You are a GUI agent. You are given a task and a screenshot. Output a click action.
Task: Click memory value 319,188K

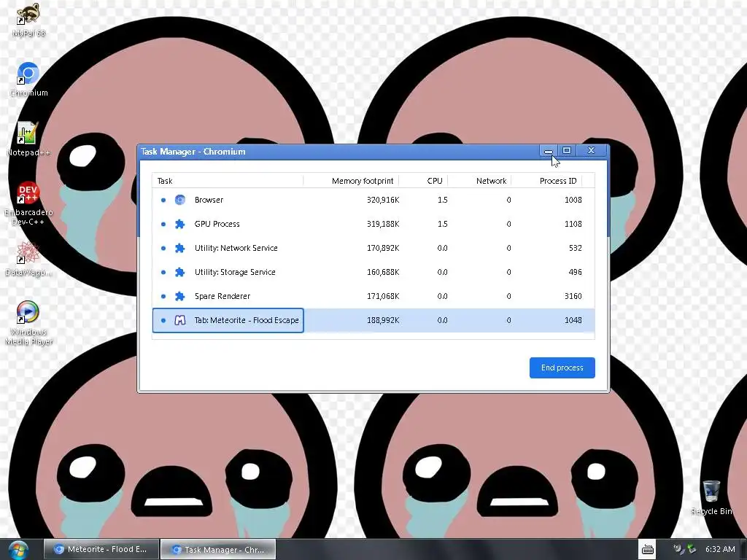(383, 224)
